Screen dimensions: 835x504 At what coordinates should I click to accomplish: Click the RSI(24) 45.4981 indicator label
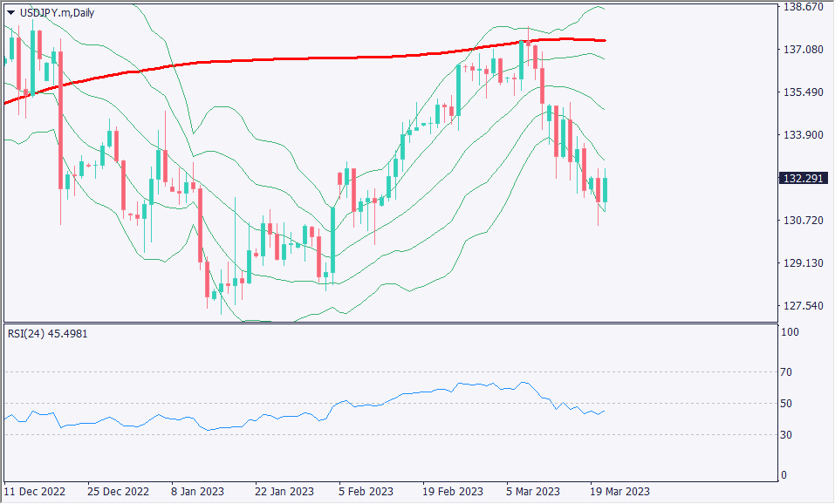pos(47,333)
